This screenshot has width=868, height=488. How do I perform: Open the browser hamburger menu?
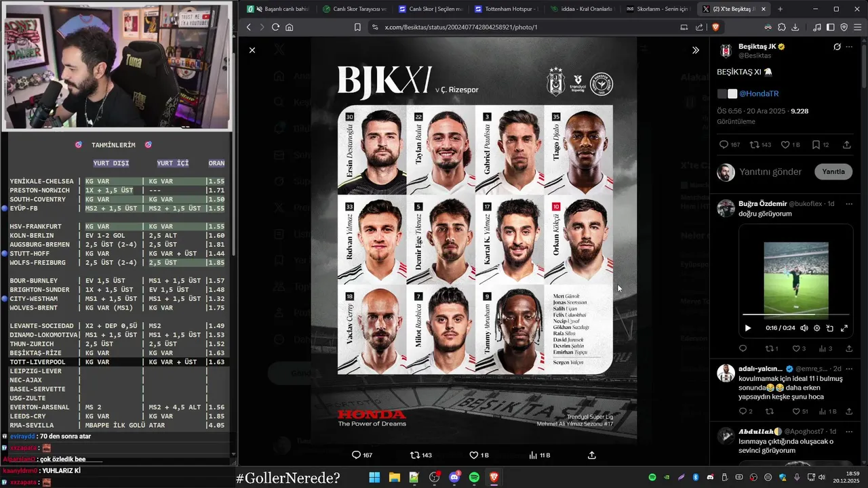(x=858, y=27)
